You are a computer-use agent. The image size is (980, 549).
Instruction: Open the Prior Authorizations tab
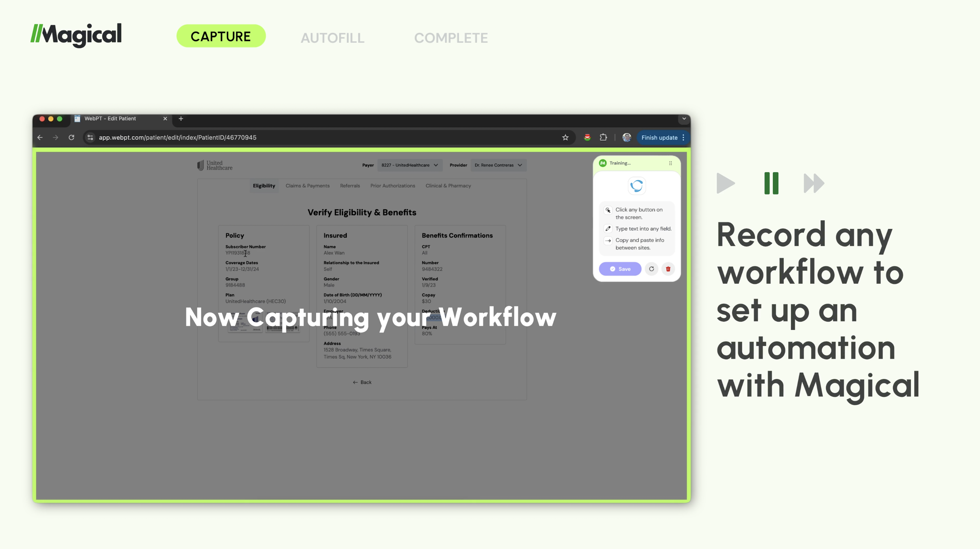coord(393,186)
